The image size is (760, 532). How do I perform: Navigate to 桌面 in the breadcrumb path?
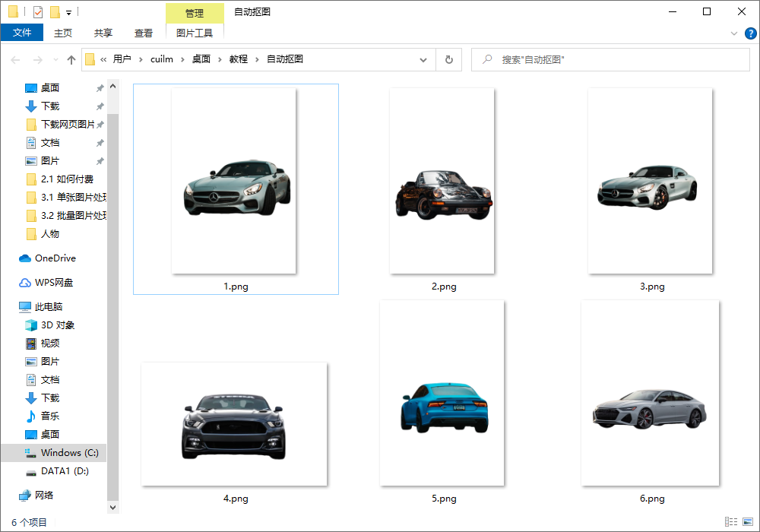[x=201, y=59]
